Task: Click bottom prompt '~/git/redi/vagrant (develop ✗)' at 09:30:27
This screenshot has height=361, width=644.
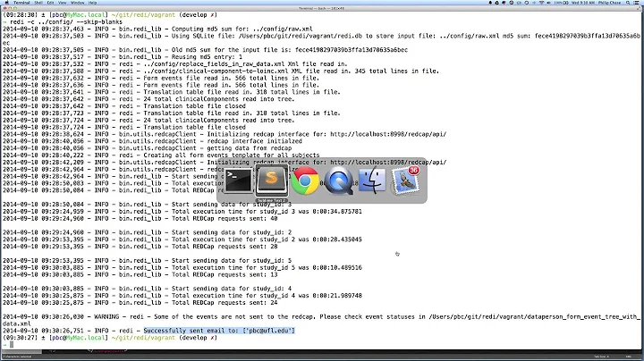Action: click(x=165, y=338)
